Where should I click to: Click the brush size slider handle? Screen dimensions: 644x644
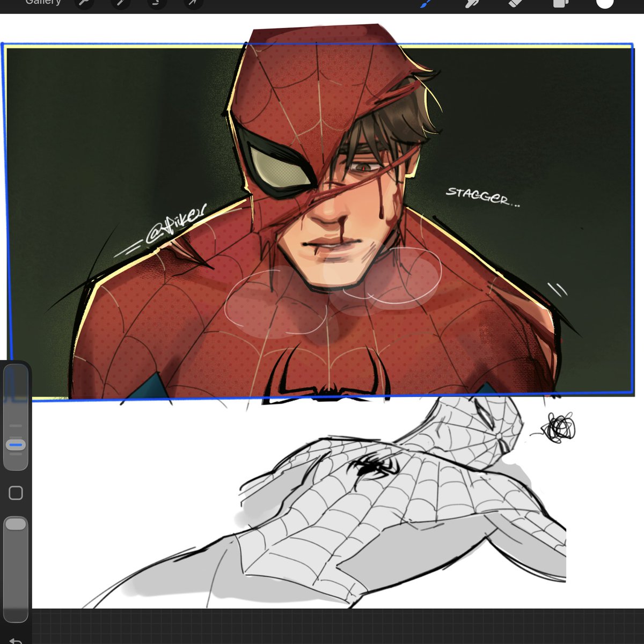[x=16, y=445]
